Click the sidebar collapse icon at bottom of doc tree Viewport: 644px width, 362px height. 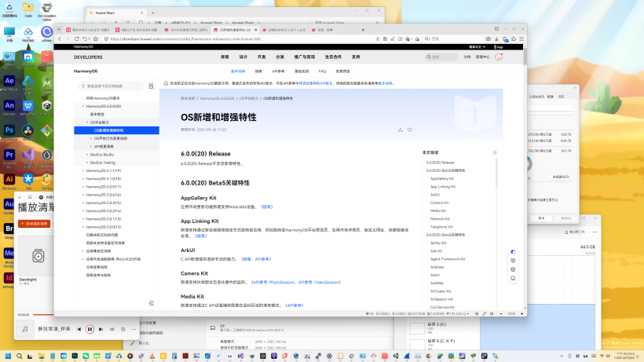click(x=151, y=303)
